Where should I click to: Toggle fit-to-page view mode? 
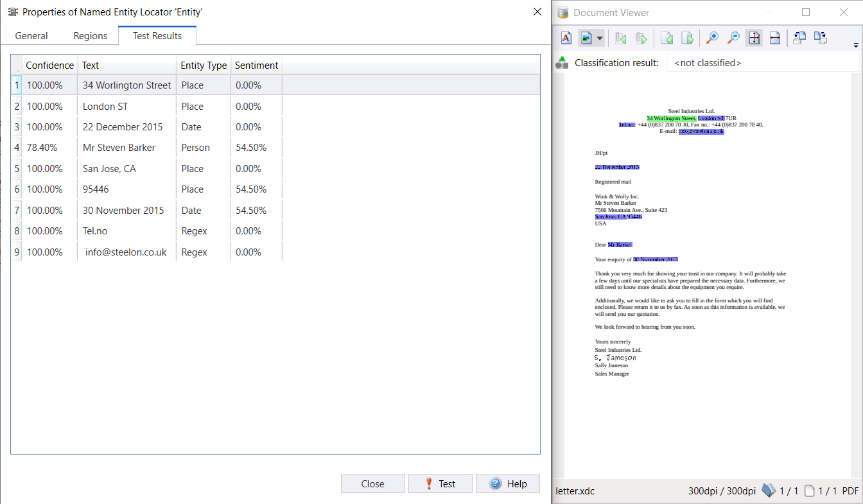pos(754,39)
